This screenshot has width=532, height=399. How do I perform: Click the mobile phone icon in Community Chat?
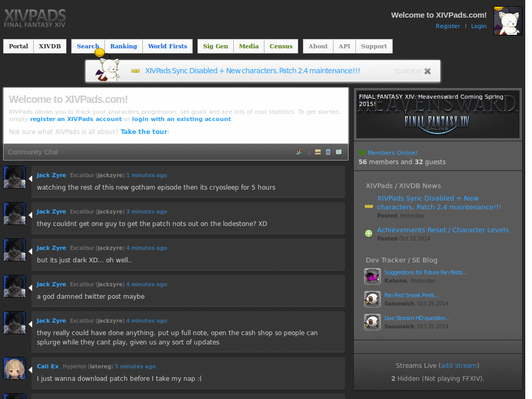click(x=328, y=152)
